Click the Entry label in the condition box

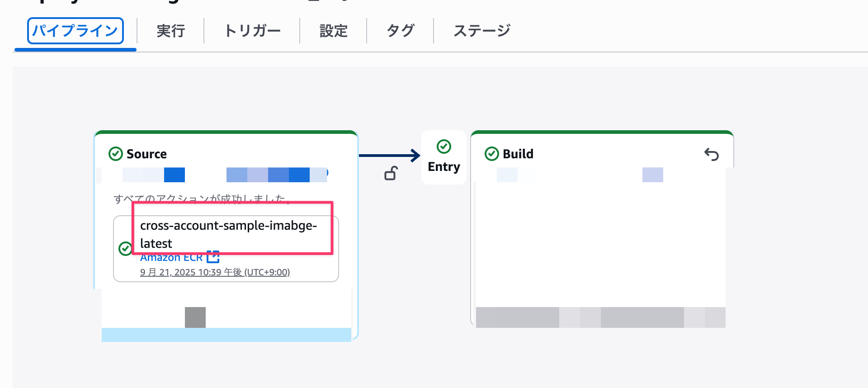(444, 167)
